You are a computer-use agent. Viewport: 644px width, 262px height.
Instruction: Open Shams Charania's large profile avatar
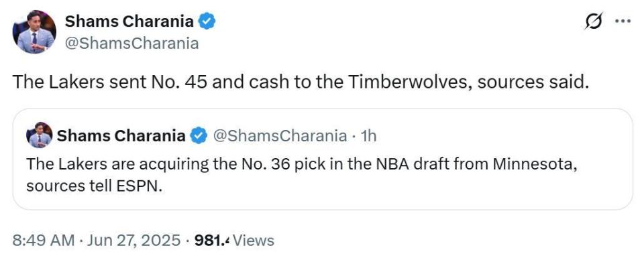click(34, 32)
